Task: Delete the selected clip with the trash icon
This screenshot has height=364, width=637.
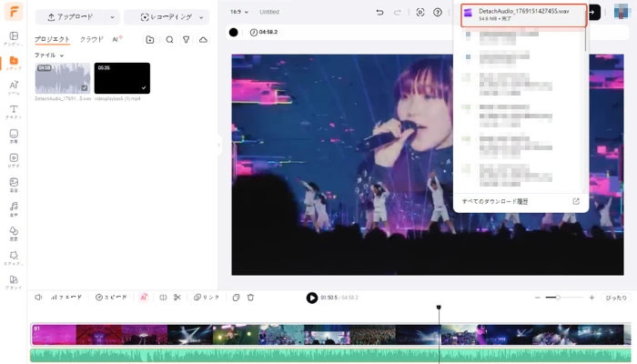Action: pos(250,298)
